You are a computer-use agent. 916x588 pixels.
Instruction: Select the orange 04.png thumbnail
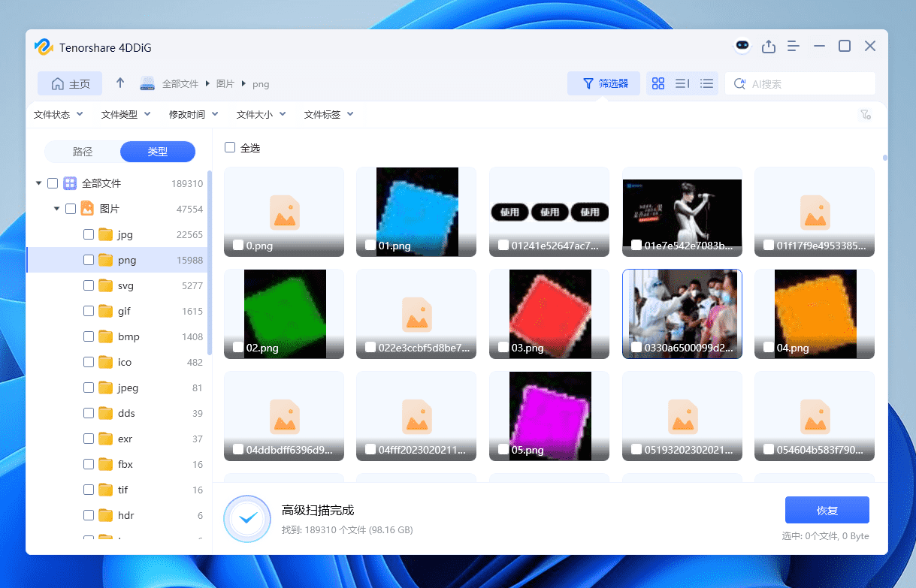[x=814, y=313]
